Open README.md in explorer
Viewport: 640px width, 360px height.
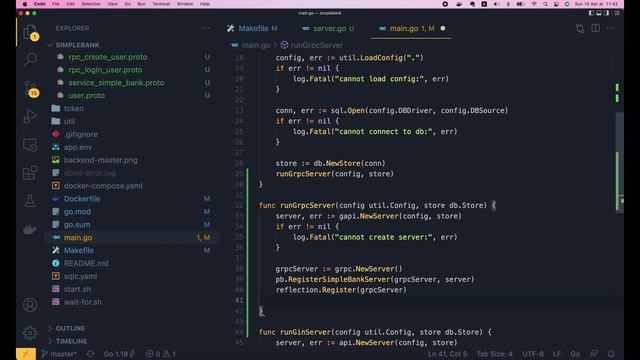pyautogui.click(x=86, y=263)
